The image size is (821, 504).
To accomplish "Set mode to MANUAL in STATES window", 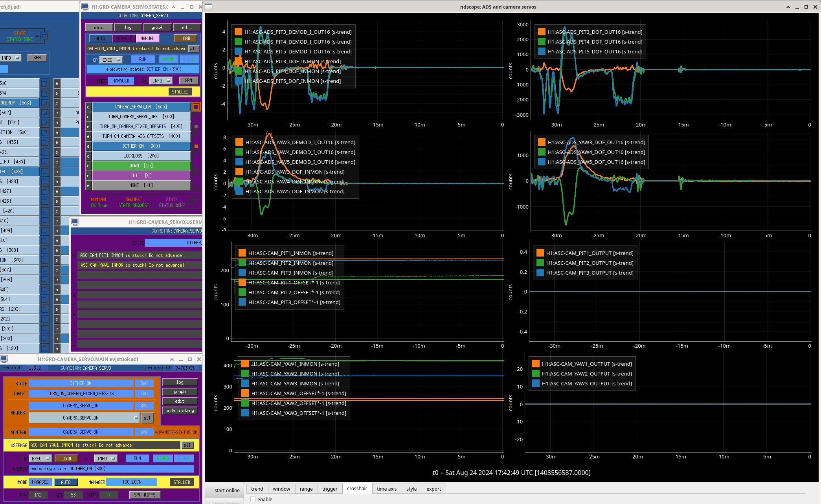I will (147, 38).
